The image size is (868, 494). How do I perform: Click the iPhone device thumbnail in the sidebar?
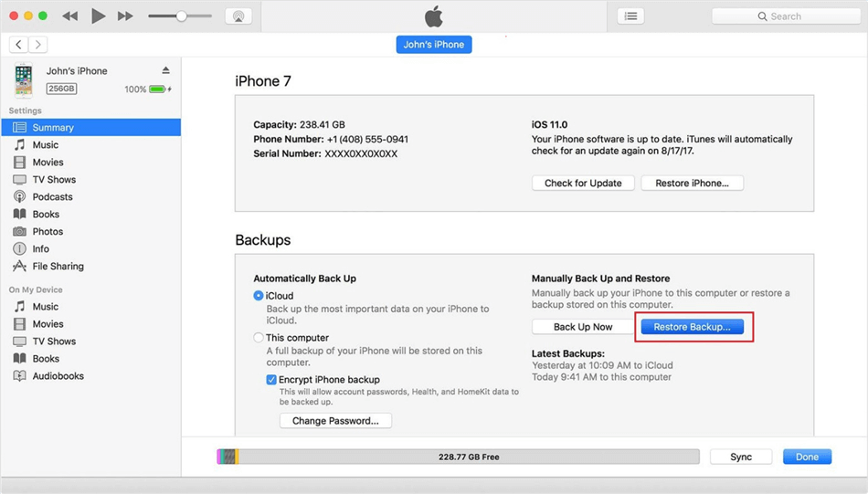tap(23, 79)
